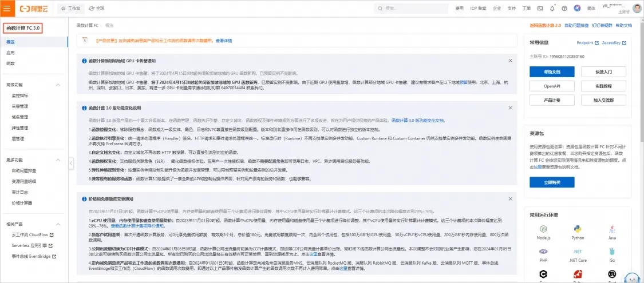
Task: Switch language via 简体
Action: pos(591,8)
